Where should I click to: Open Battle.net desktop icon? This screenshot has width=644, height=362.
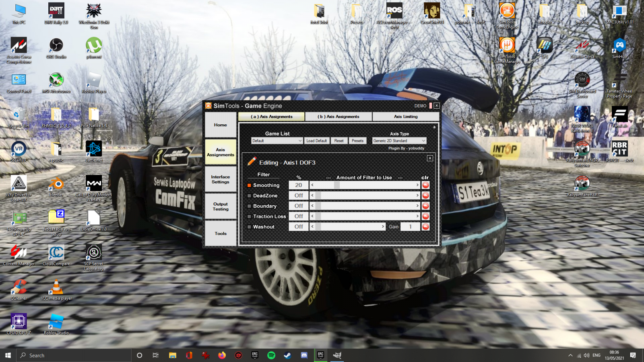click(94, 152)
